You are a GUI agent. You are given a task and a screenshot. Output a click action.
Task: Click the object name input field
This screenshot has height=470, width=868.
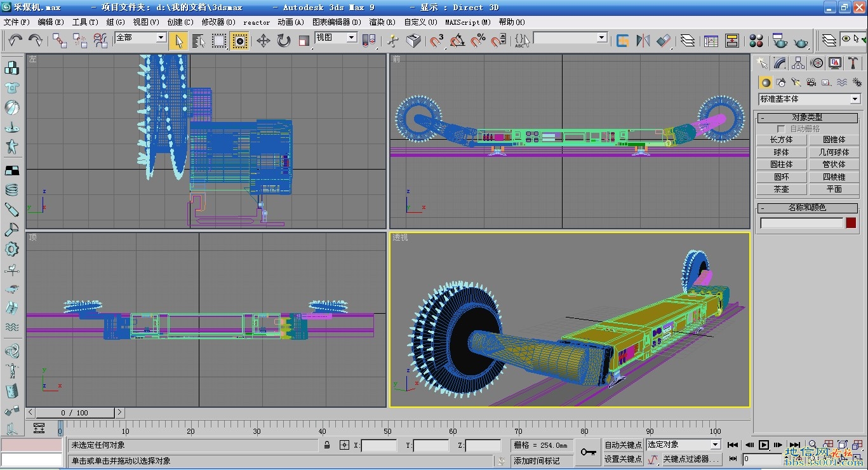coord(801,223)
